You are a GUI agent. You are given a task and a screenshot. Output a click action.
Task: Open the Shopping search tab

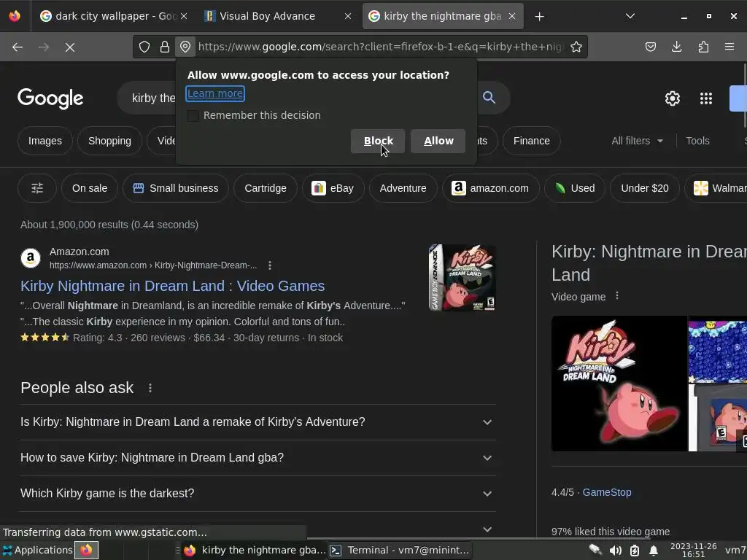pyautogui.click(x=109, y=141)
